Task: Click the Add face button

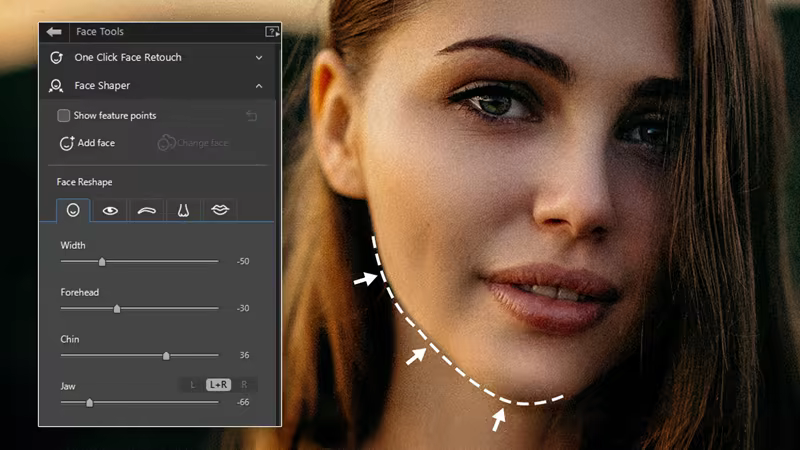Action: click(88, 143)
